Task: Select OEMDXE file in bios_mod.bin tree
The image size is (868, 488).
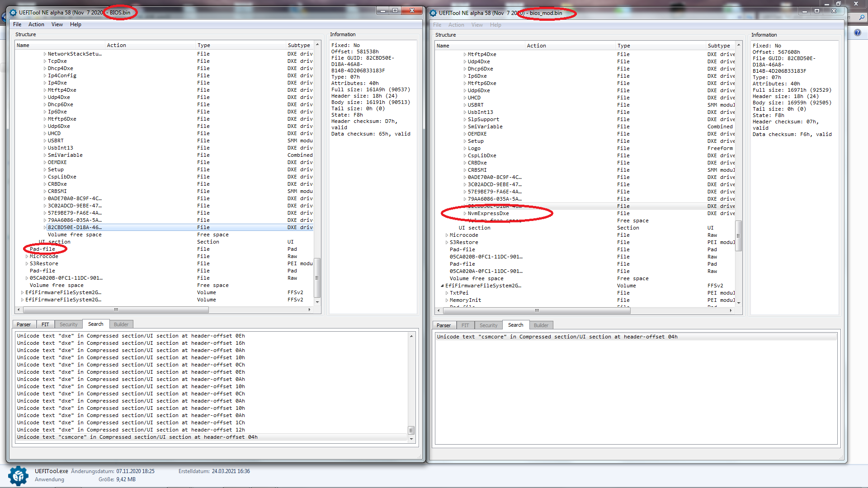Action: [477, 134]
